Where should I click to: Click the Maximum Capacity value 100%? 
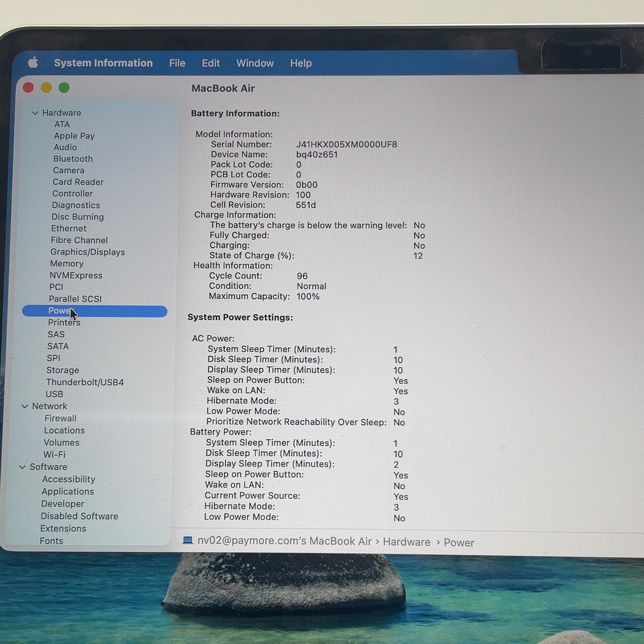pyautogui.click(x=308, y=297)
